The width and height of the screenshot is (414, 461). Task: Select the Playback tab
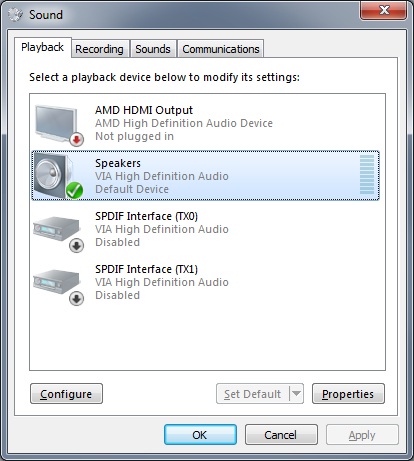pyautogui.click(x=43, y=47)
